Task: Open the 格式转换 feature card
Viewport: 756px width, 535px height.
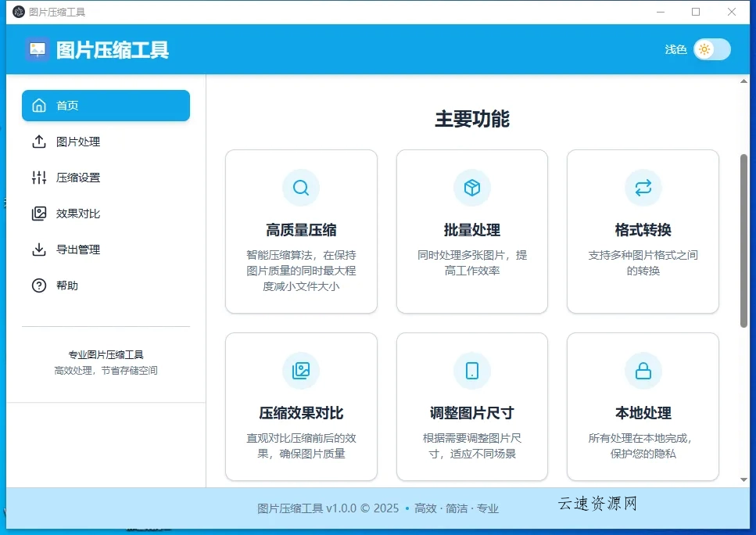Action: point(643,231)
